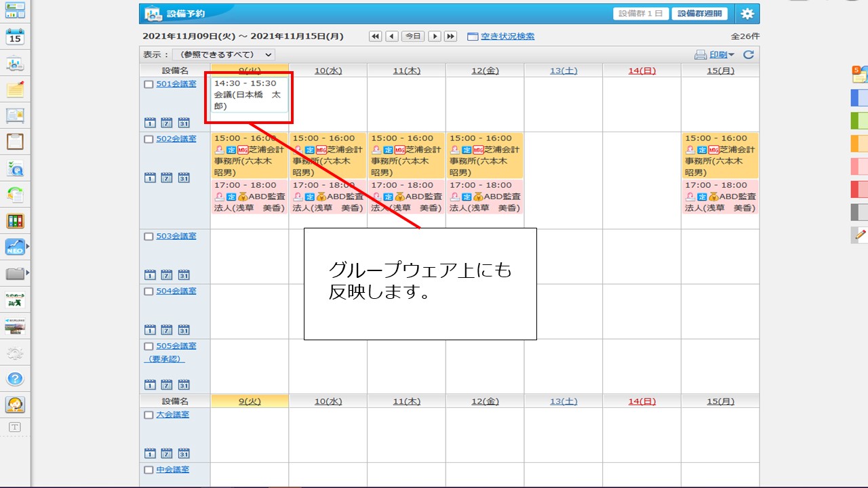Jump forward with the double-arrow next button
Viewport: 868px width, 488px height.
coord(450,37)
